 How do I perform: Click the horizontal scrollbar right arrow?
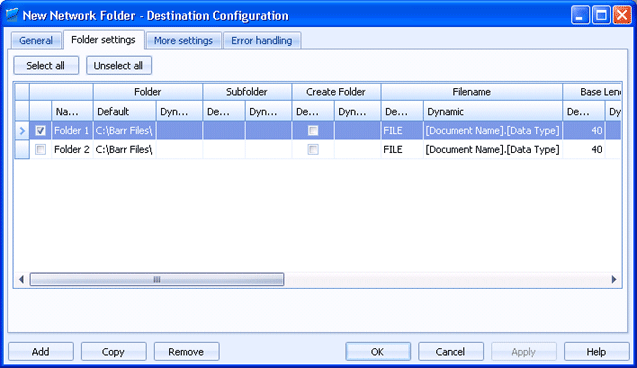click(x=614, y=279)
